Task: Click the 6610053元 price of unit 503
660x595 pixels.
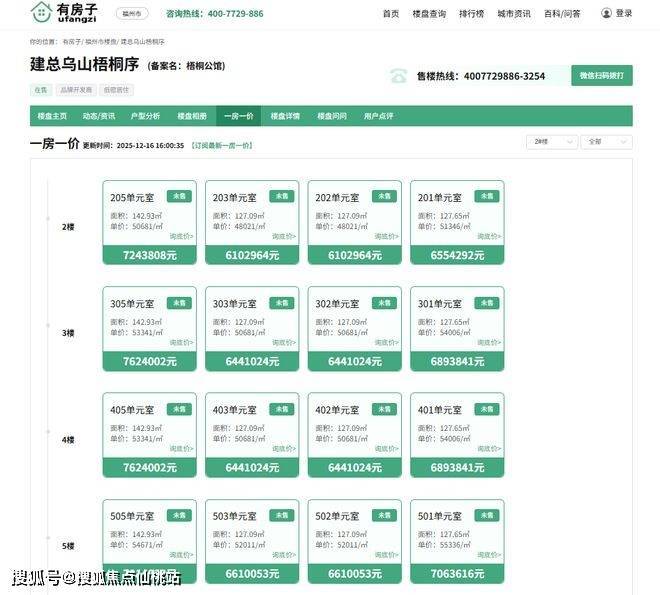Action: (x=252, y=574)
